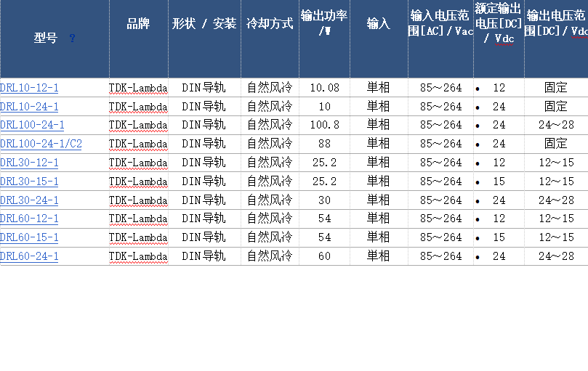Open the DRL10-12-1 model link
Image resolution: width=588 pixels, height=371 pixels.
click(30, 88)
